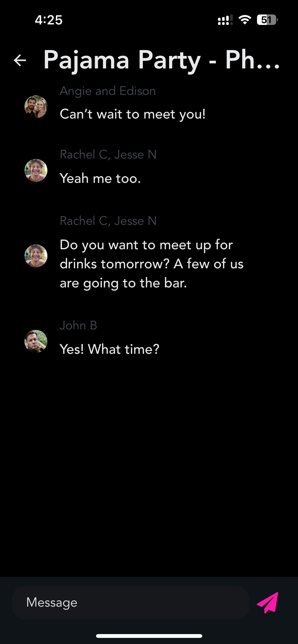
Task: Tap the sender name above "Yeah me too."
Action: tap(108, 155)
